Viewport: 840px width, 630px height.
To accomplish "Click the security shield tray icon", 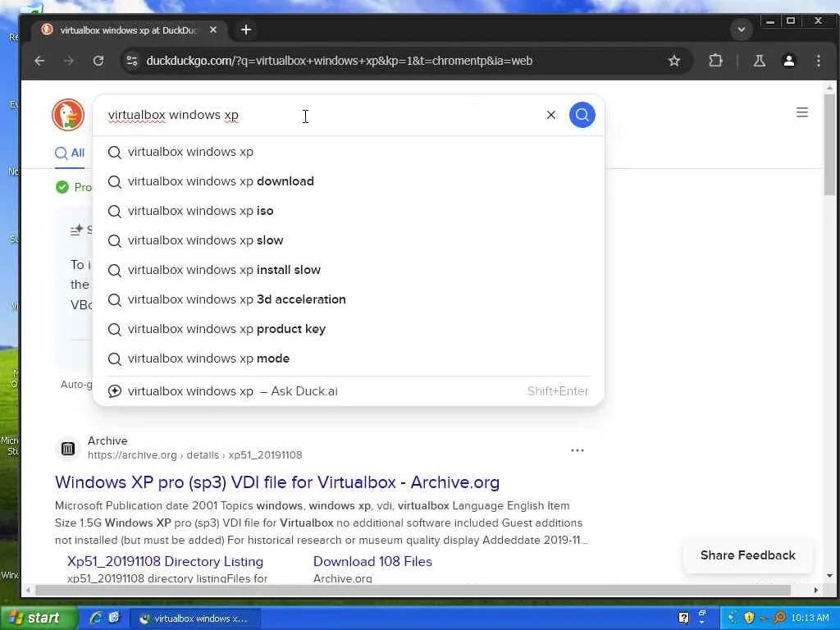I will (x=749, y=618).
